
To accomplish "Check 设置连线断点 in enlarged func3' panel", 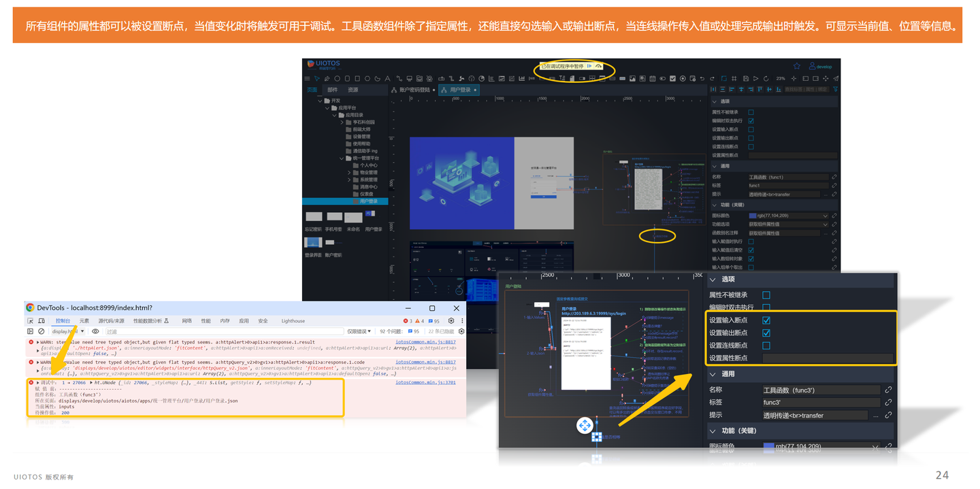I will pos(766,345).
